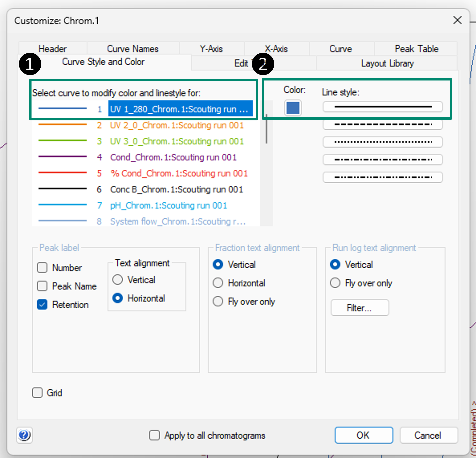Screen dimensions: 476x458
Task: Choose Fly over only for run log
Action: point(335,283)
